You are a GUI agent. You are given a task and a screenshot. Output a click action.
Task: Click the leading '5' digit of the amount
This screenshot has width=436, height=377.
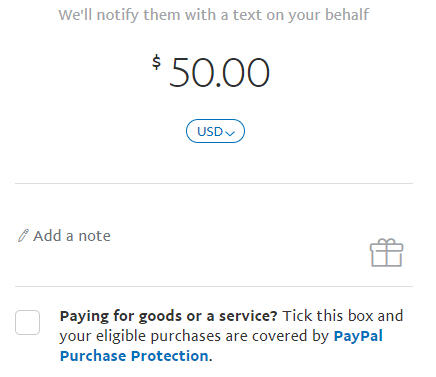pyautogui.click(x=180, y=73)
